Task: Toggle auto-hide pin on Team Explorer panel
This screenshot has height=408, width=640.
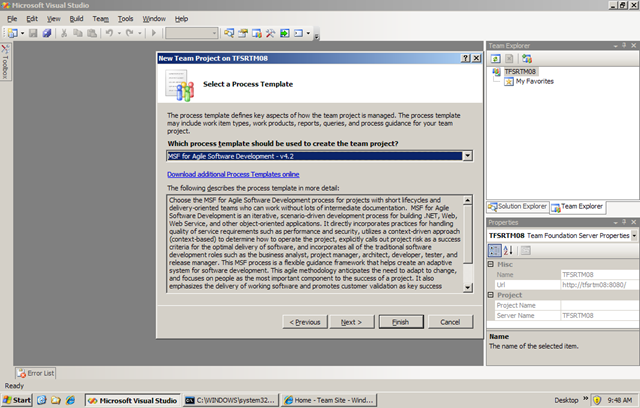Action: [x=624, y=45]
